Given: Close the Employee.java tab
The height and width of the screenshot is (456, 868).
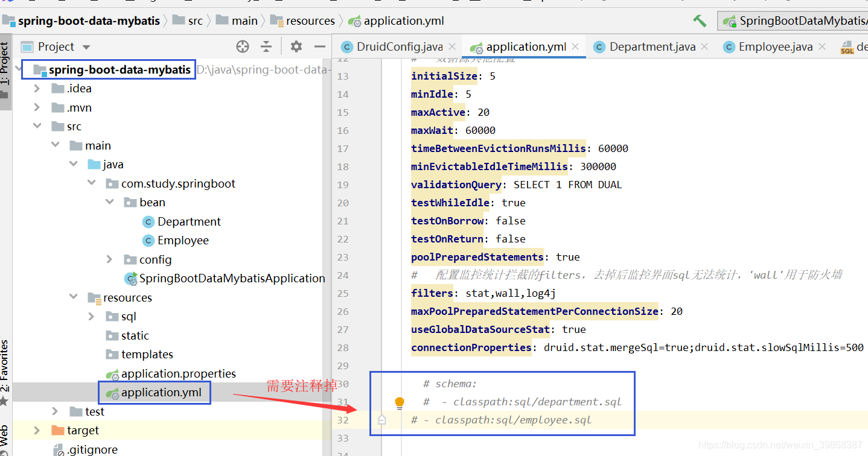Looking at the screenshot, I should (822, 47).
